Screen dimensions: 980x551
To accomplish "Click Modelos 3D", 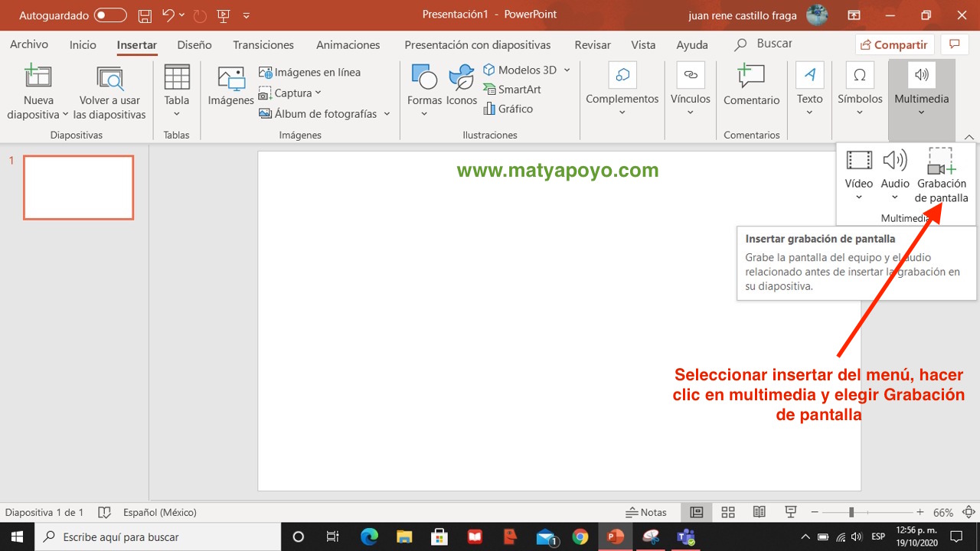I will point(520,70).
